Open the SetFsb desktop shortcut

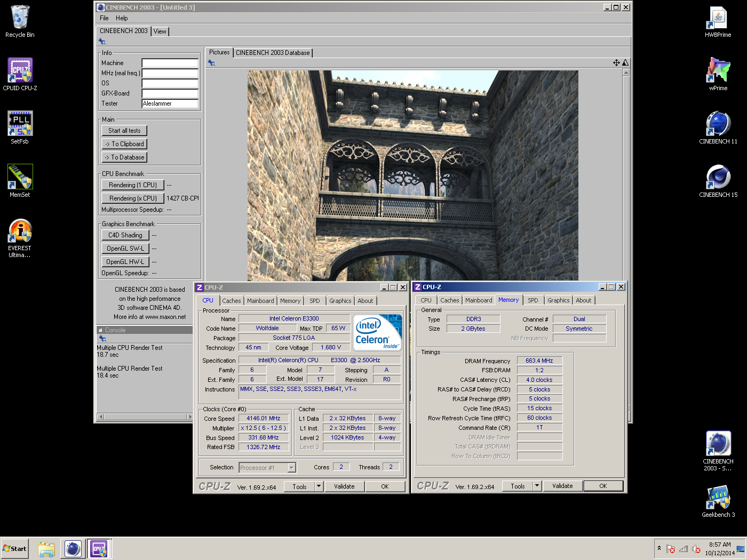[20, 128]
